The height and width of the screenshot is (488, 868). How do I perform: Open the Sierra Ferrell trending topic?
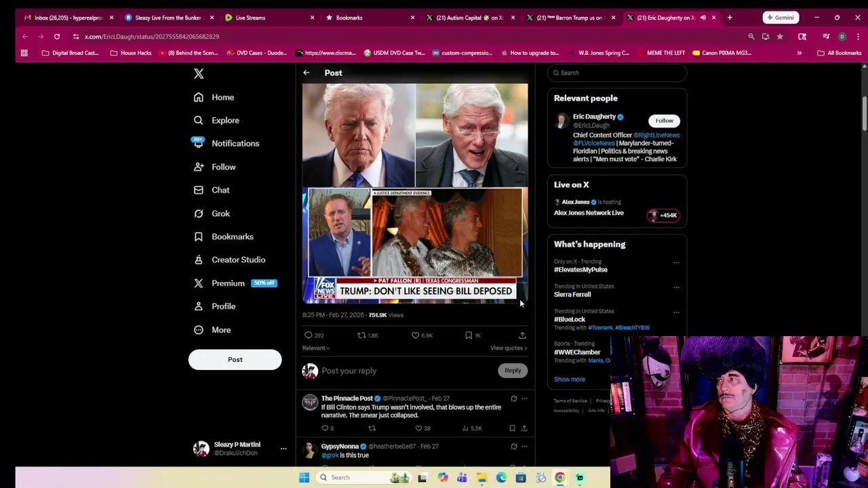(572, 294)
